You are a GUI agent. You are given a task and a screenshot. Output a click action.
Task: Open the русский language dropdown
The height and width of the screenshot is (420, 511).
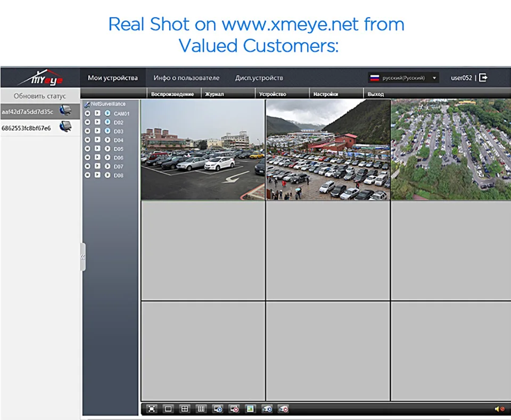tap(403, 78)
